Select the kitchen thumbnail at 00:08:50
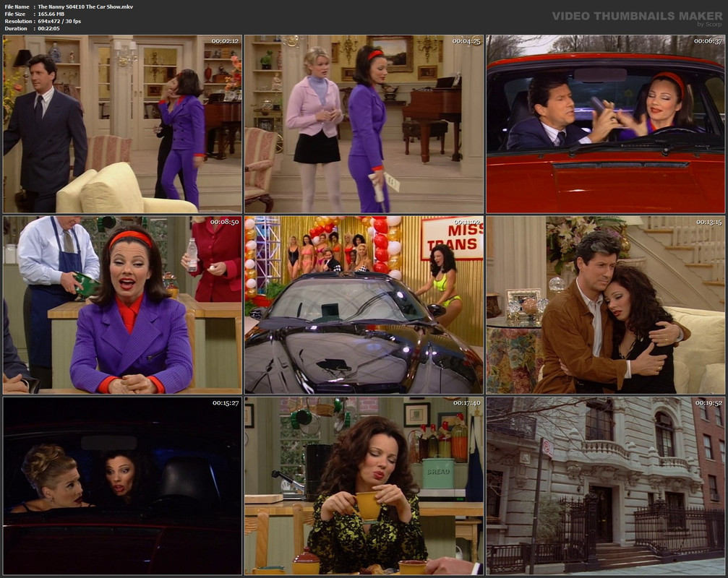This screenshot has height=578, width=728. 123,305
